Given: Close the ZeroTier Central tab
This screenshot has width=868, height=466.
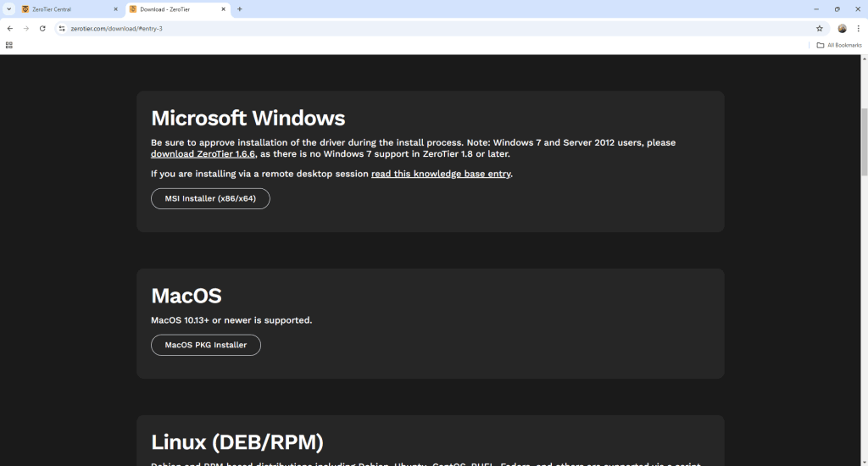Looking at the screenshot, I should (x=115, y=9).
